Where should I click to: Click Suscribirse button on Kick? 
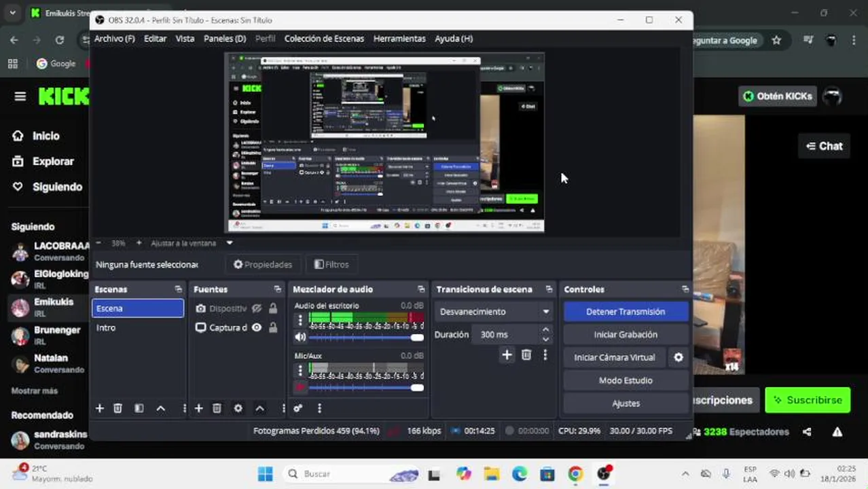click(808, 400)
